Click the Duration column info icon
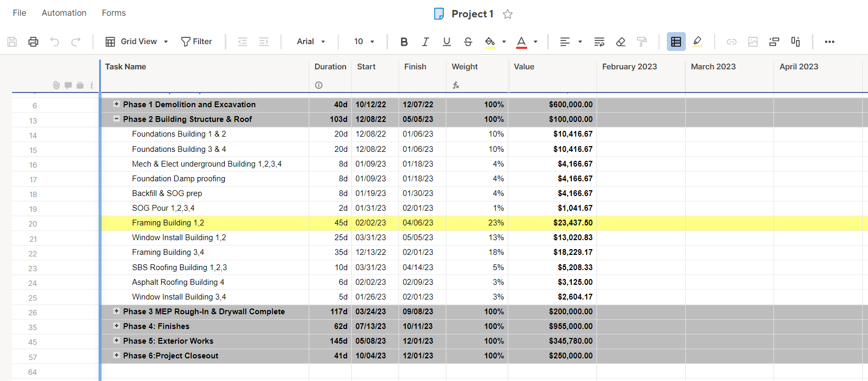868x381 pixels. (x=319, y=85)
